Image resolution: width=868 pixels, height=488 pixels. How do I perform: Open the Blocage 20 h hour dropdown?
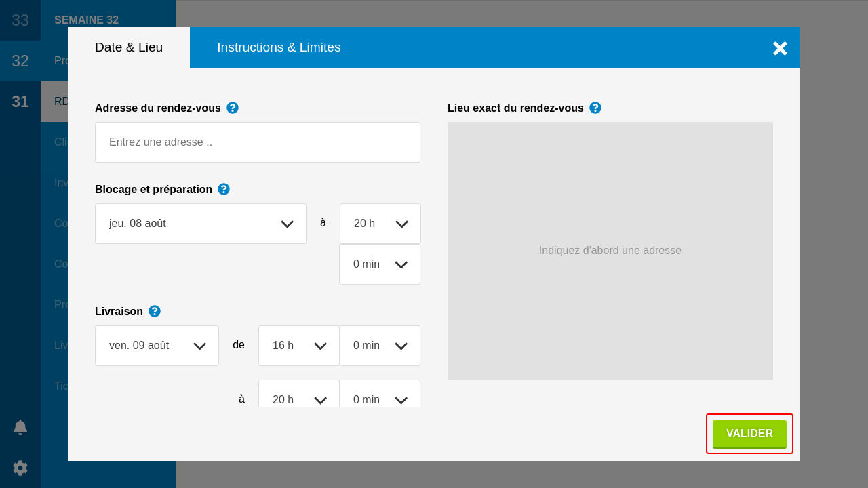tap(380, 224)
